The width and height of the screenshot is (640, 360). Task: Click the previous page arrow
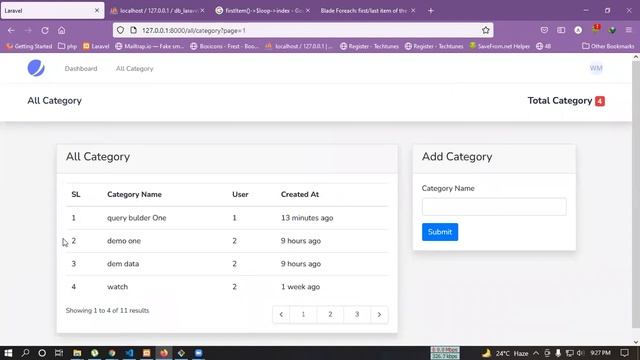click(281, 314)
